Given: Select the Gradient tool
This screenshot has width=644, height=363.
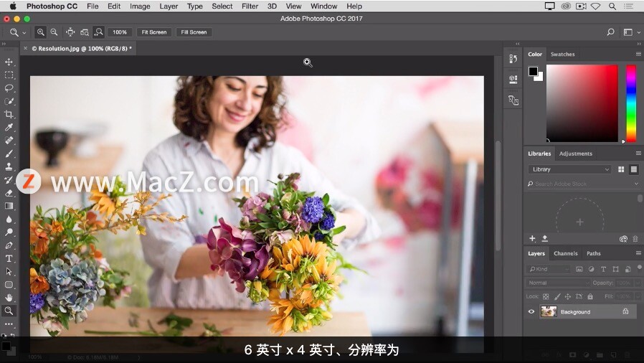Looking at the screenshot, I should (x=9, y=206).
